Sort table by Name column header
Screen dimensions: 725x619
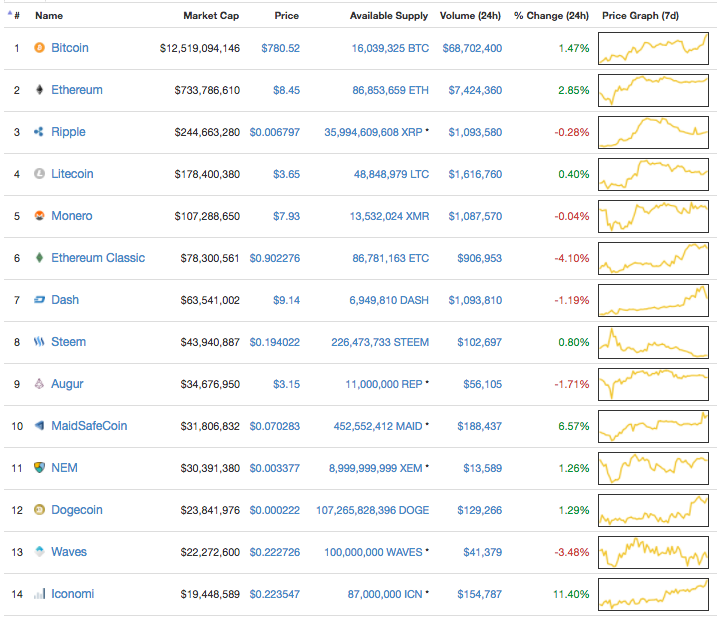(x=49, y=16)
